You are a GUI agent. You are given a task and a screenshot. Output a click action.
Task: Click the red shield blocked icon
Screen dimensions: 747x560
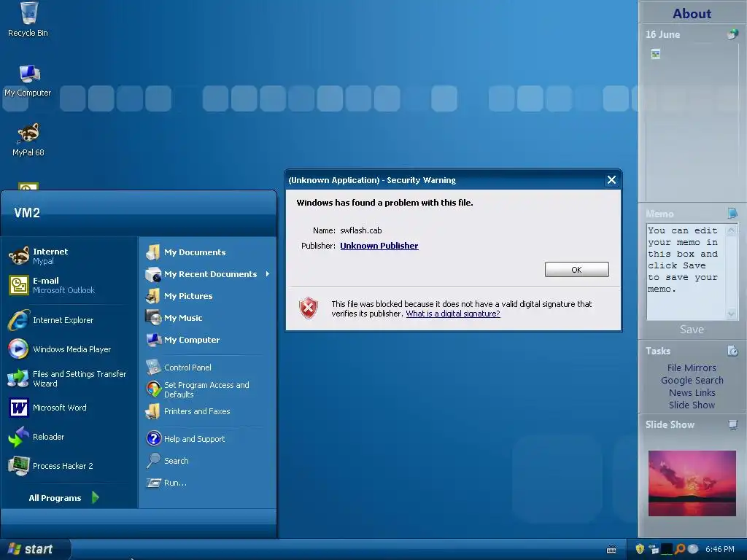click(309, 308)
